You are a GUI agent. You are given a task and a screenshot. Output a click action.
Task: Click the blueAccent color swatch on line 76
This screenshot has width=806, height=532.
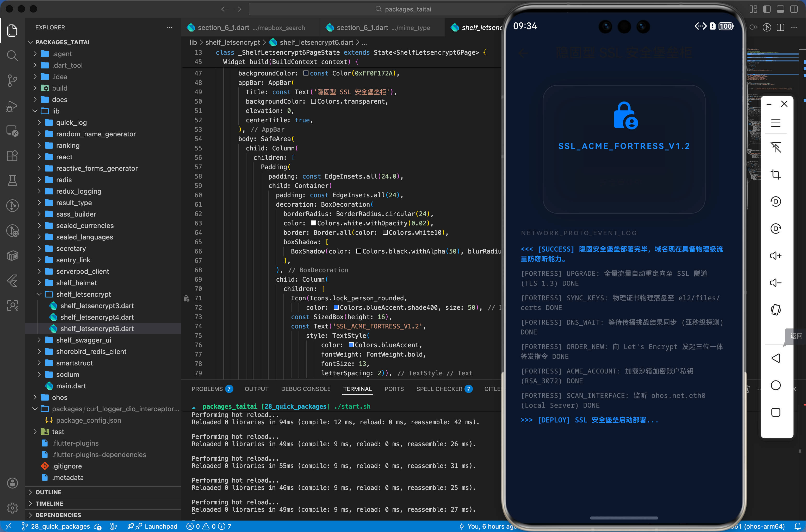(351, 345)
